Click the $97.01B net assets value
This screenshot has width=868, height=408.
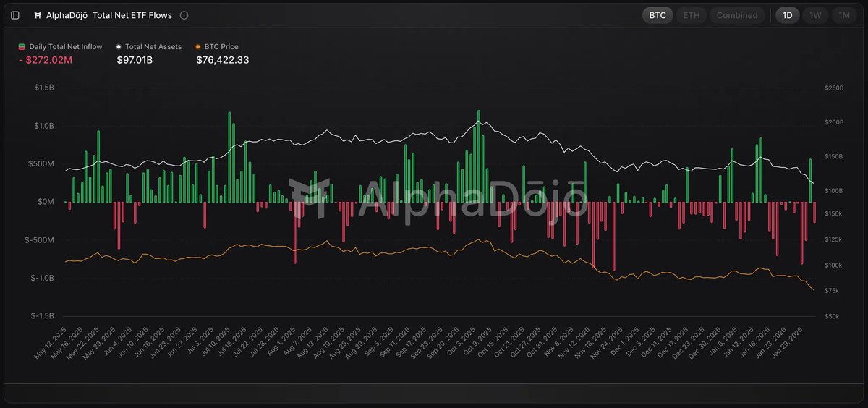[x=135, y=60]
